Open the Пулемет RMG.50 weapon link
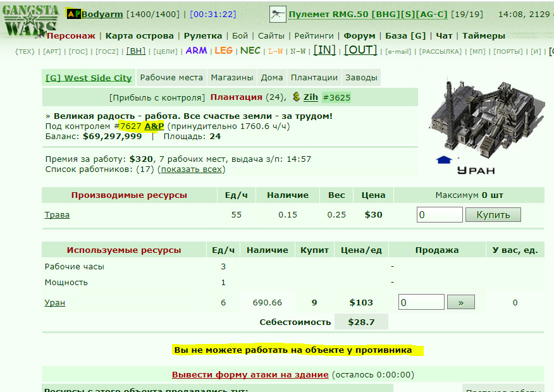Viewport: 554px width, 392px height. point(368,14)
